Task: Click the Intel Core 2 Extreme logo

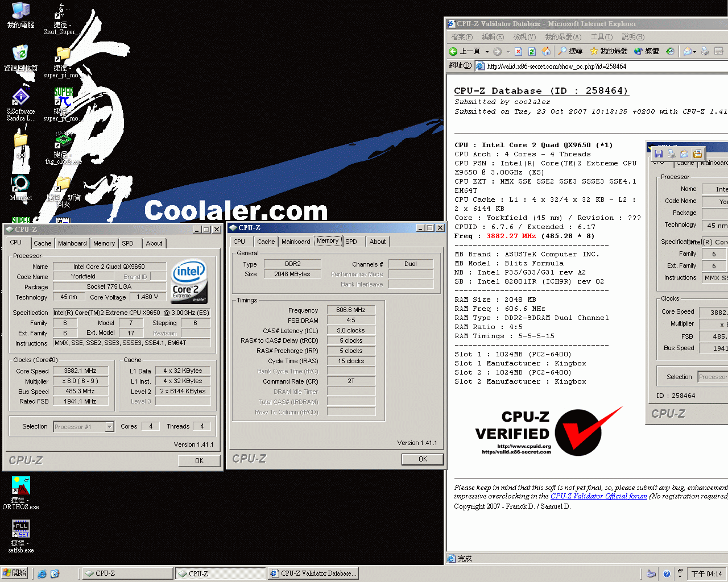Action: (x=189, y=282)
